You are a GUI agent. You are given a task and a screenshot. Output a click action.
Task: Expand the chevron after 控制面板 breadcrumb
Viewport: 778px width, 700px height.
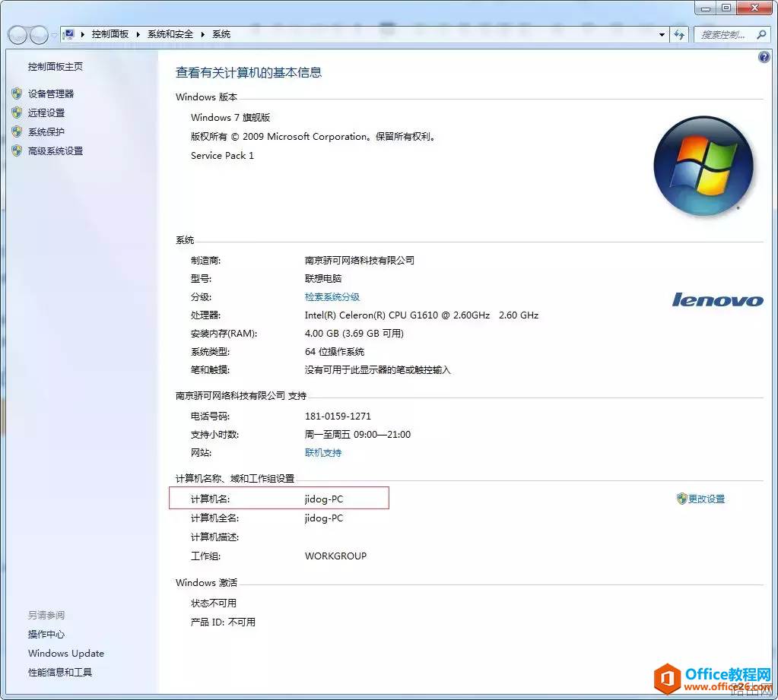(x=138, y=34)
